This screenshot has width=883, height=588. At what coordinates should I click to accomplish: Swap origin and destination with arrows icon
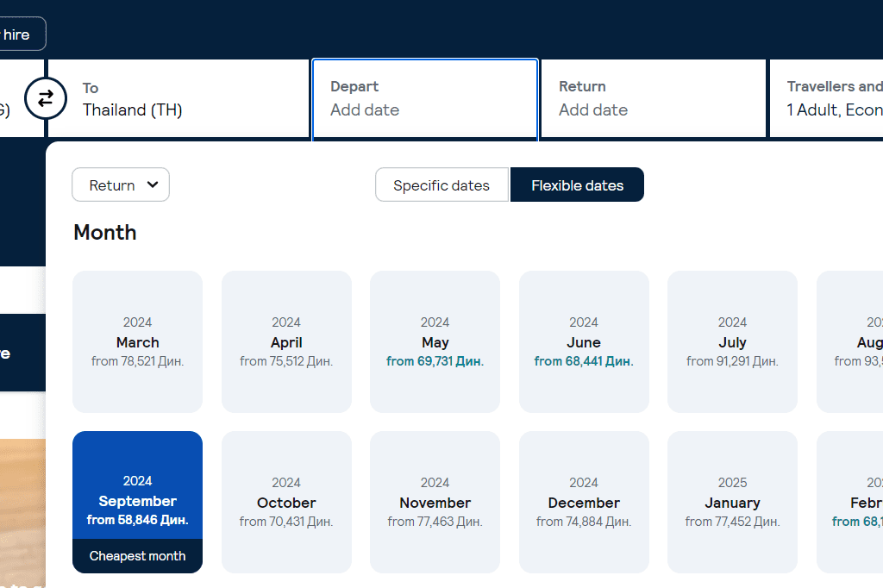[x=46, y=98]
